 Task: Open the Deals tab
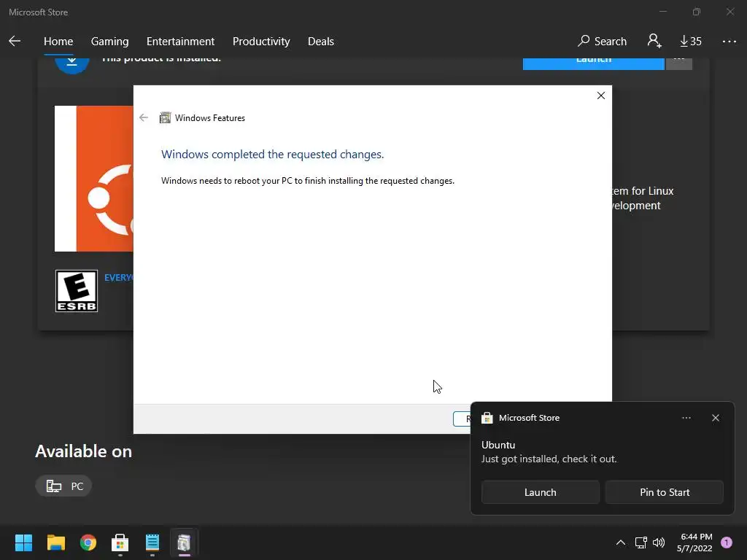321,42
